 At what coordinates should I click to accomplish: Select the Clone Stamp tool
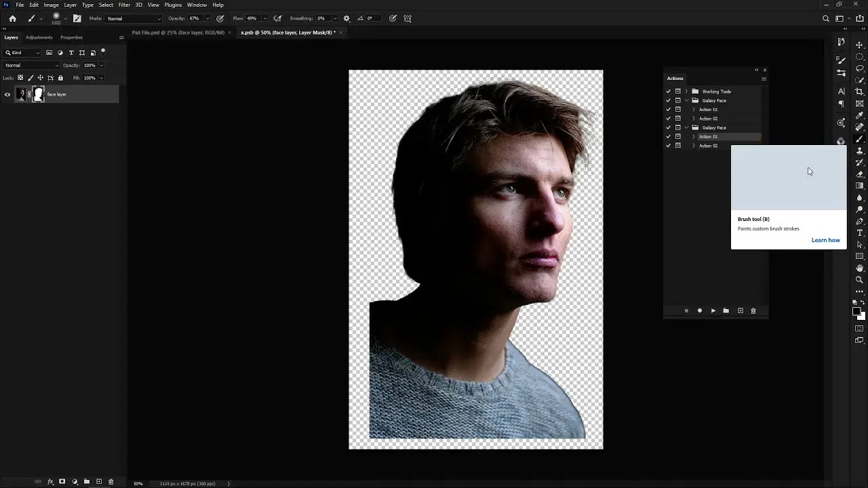(x=860, y=150)
